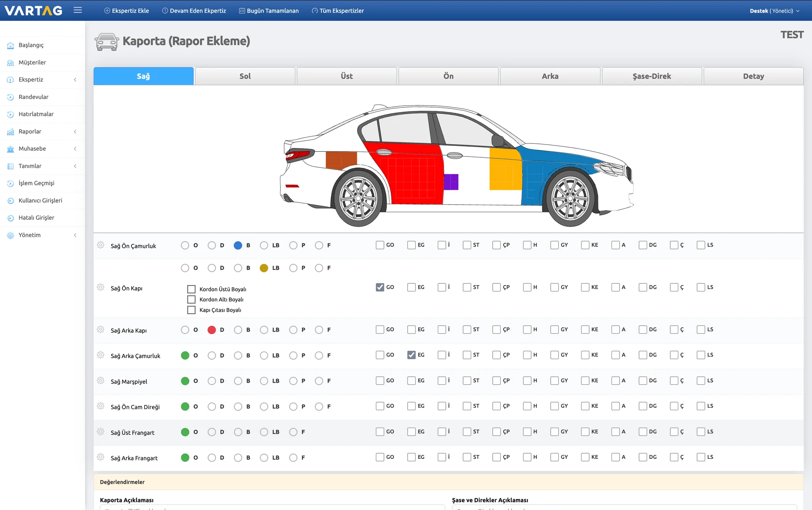Click the gear icon beside Sağ Arka Kapı
This screenshot has height=510, width=812.
[100, 329]
